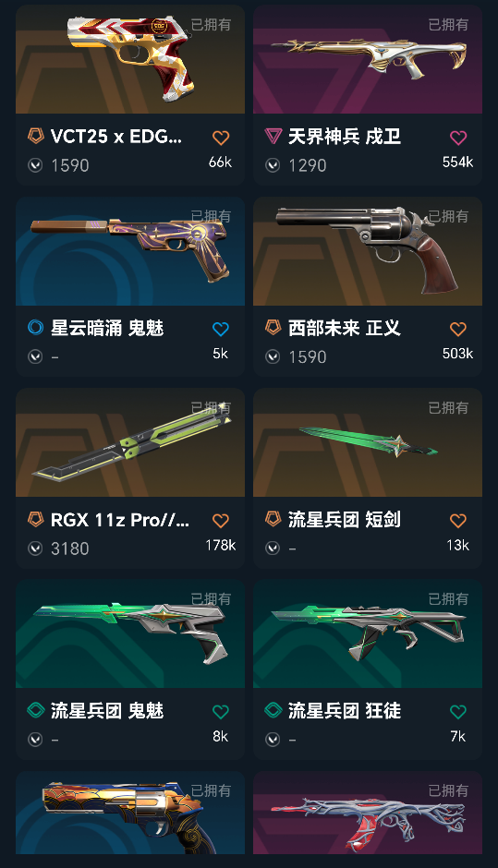The height and width of the screenshot is (868, 498).
Task: Like the 星云暗涌 鬼魅 skin heart
Action: 221,330
